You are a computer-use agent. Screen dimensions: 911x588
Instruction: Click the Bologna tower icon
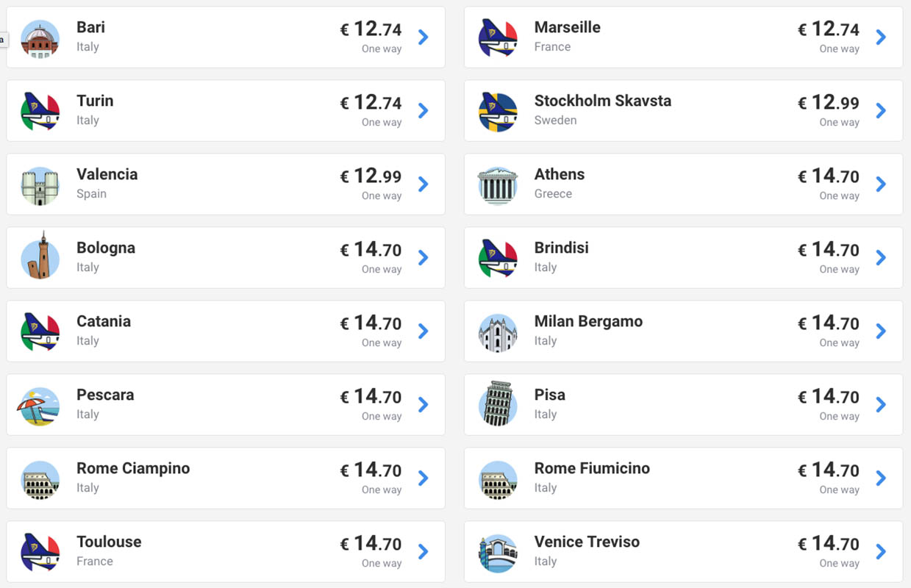tap(40, 257)
